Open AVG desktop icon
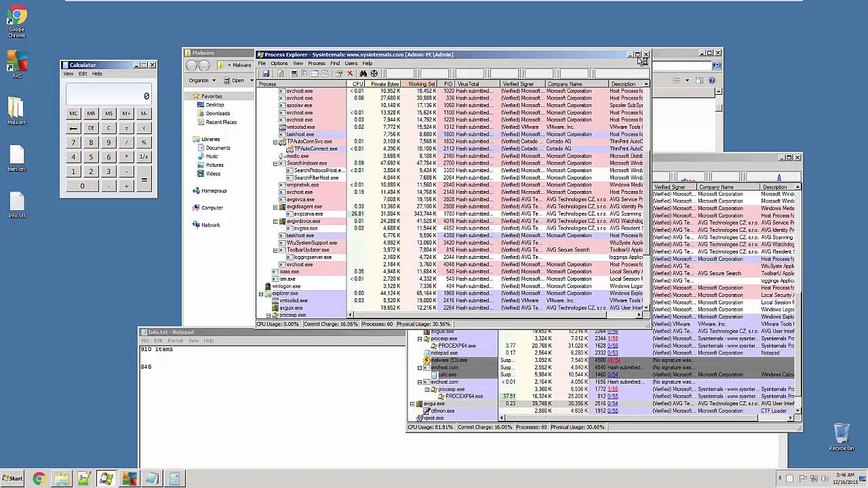The image size is (868, 488). pyautogui.click(x=16, y=65)
